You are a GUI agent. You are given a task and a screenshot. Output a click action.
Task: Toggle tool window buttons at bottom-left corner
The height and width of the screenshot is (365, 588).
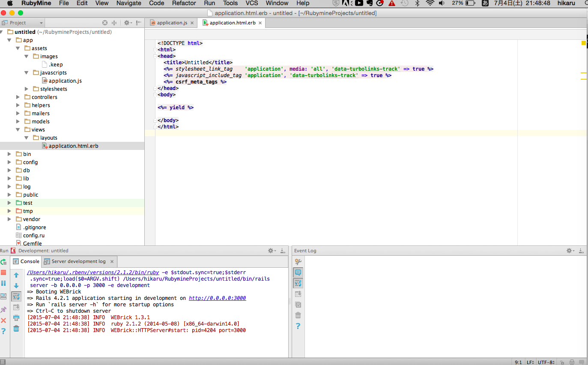pos(3,362)
